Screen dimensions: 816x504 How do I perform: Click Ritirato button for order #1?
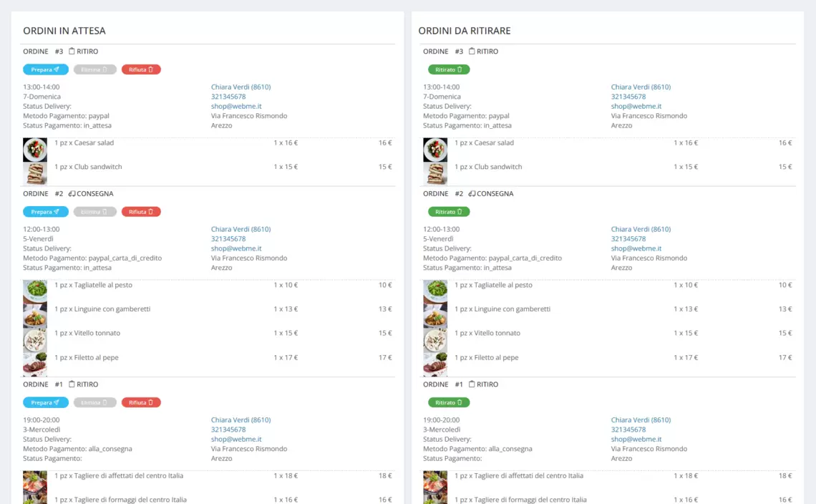(x=449, y=402)
